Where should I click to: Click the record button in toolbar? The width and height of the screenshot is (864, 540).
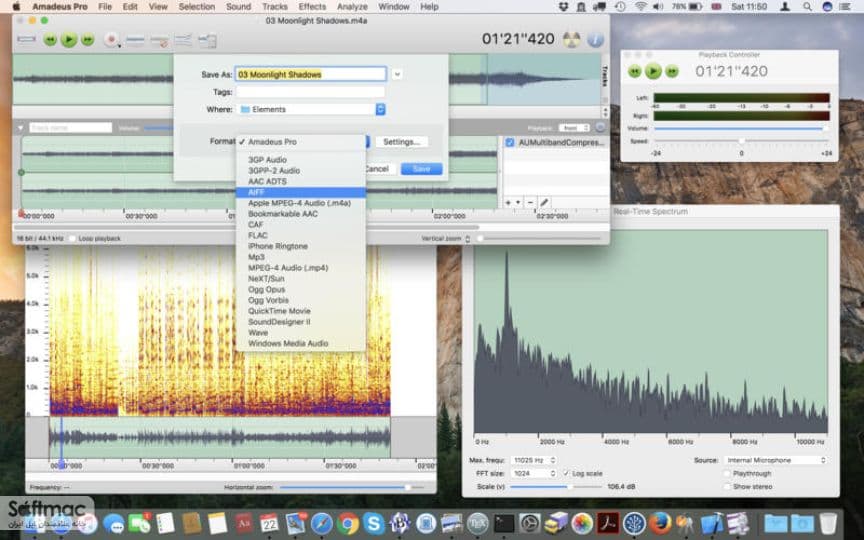[112, 40]
